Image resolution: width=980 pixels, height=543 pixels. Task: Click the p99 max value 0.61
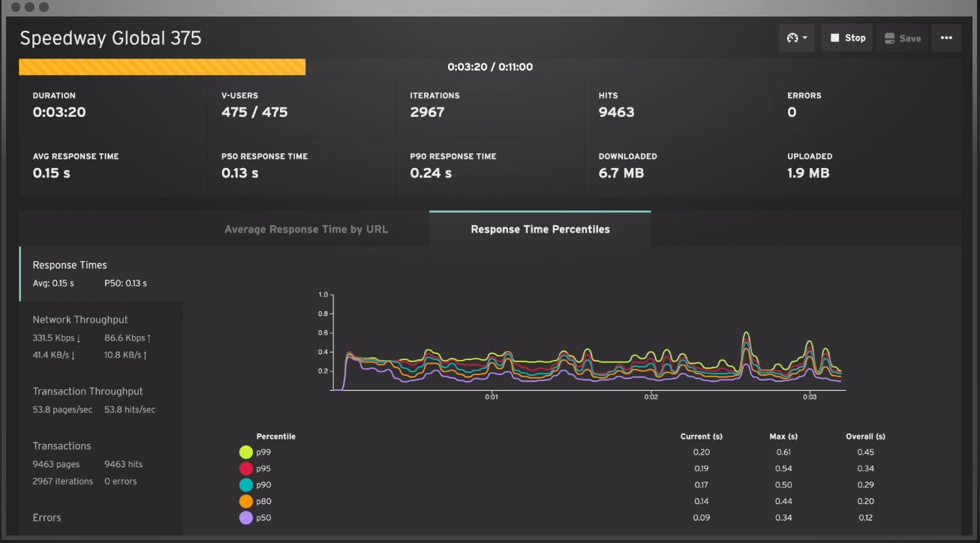click(x=783, y=452)
